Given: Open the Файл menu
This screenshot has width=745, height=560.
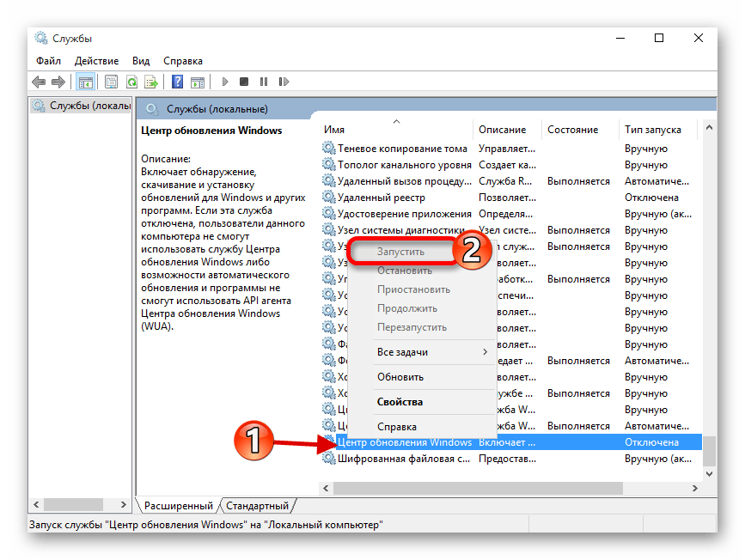Looking at the screenshot, I should point(48,61).
